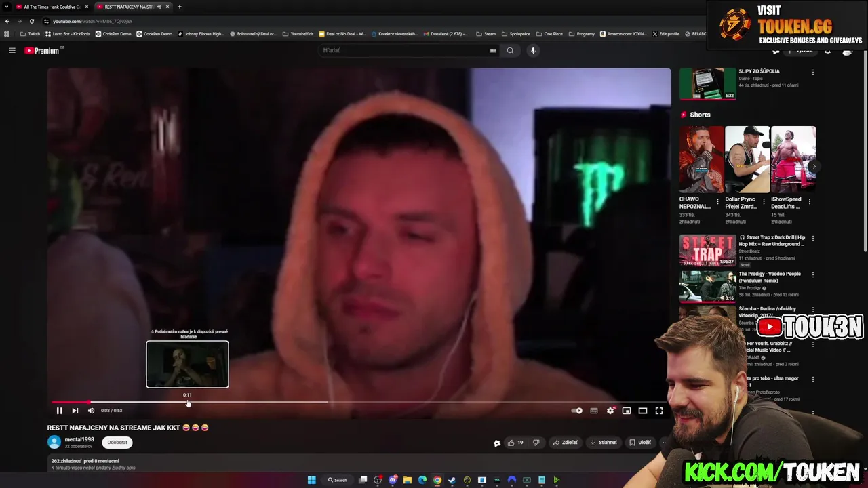This screenshot has width=868, height=488.
Task: Open SLIPY ZO ŠÚPOLIA video thumbnail
Action: pos(707,83)
